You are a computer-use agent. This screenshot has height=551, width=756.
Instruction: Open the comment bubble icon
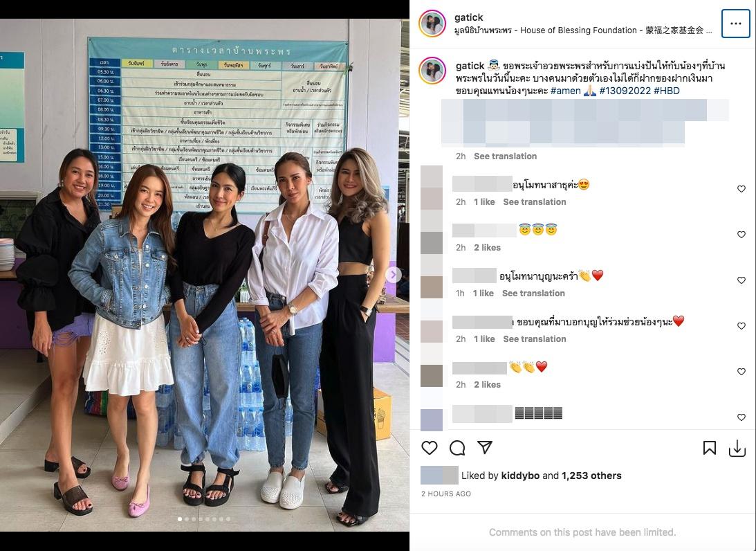tap(457, 448)
